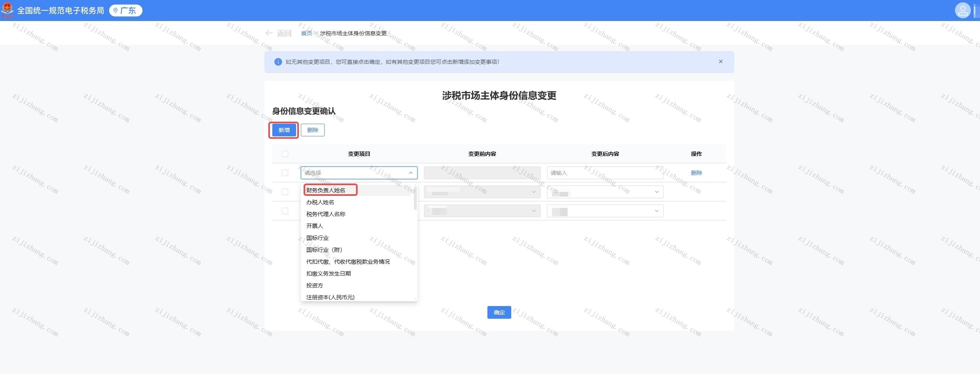The width and height of the screenshot is (980, 377).
Task: Go to 首页 breadcrumb link
Action: pyautogui.click(x=306, y=33)
